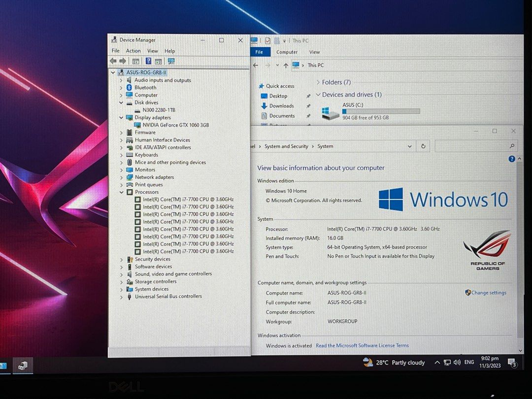Click the Show/Hide Console Tree toolbar icon
This screenshot has height=399, width=532.
click(135, 61)
